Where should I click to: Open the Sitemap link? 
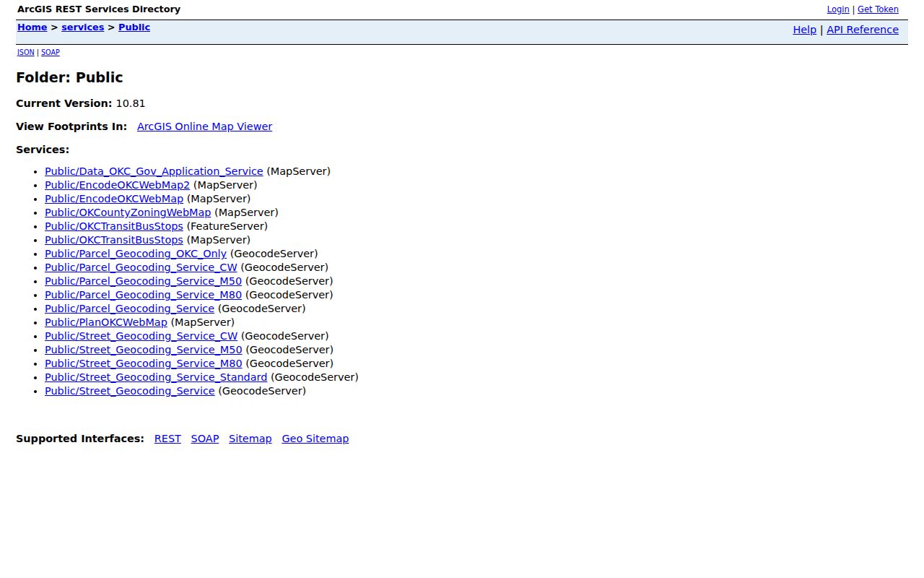click(250, 439)
